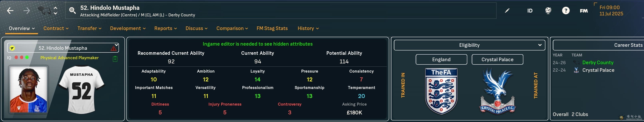Viewport: 644px width, 122px height.
Task: Open Derby County in Career Stats
Action: (x=598, y=62)
